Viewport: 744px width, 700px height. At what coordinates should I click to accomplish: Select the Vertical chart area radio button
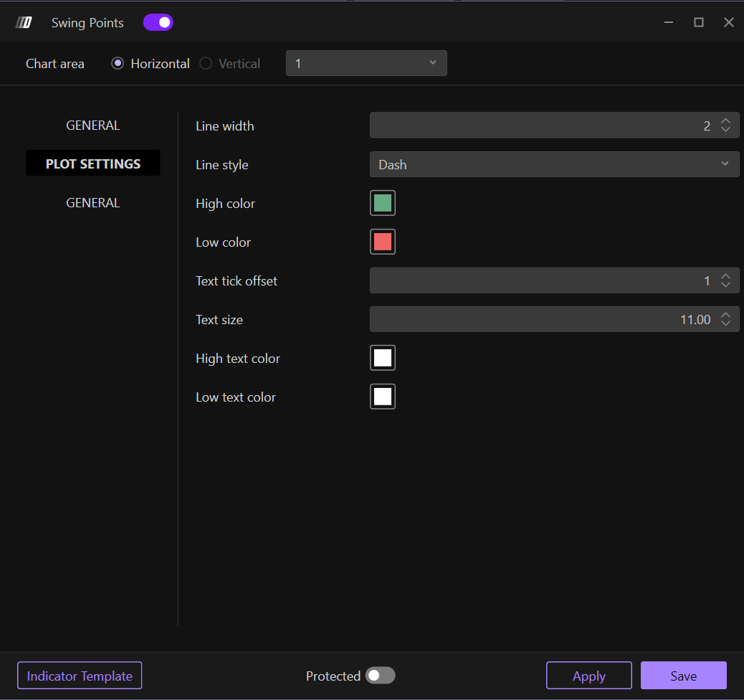click(x=206, y=63)
